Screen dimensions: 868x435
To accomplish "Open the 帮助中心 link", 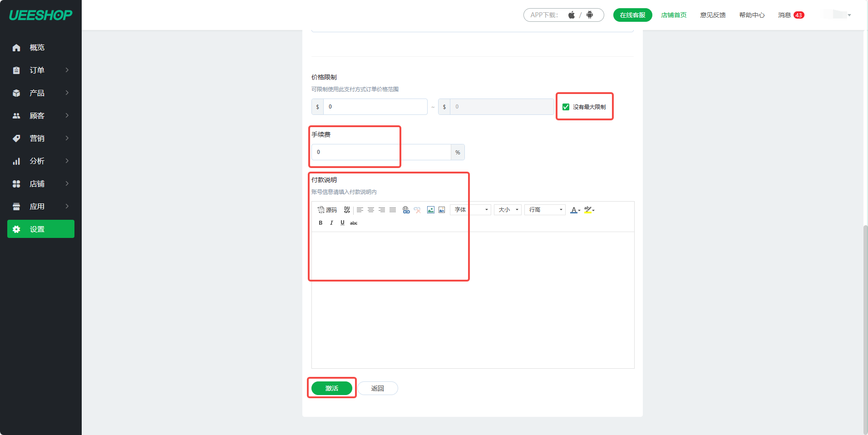I will 752,15.
